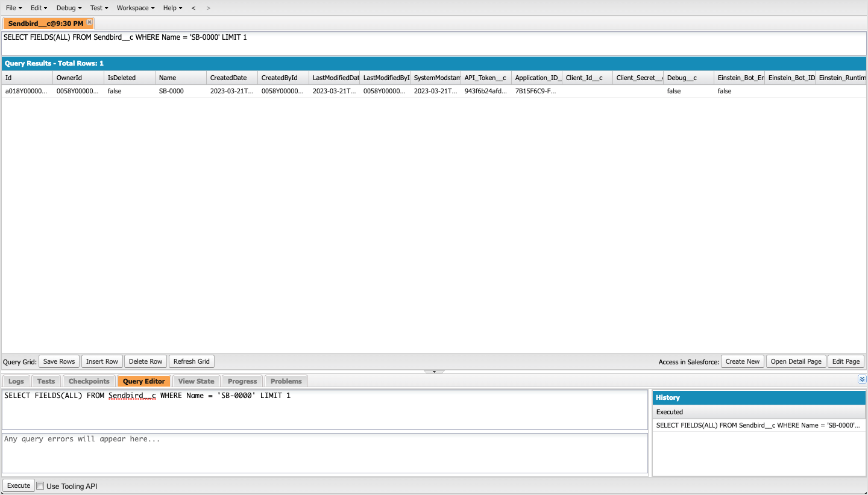Viewport: 868px width, 495px height.
Task: Navigate back with the < arrow
Action: [193, 8]
